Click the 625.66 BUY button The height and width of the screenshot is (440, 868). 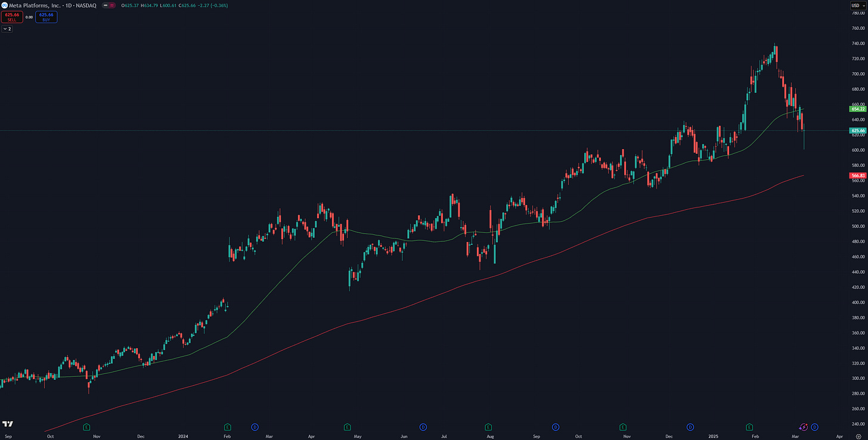coord(46,17)
